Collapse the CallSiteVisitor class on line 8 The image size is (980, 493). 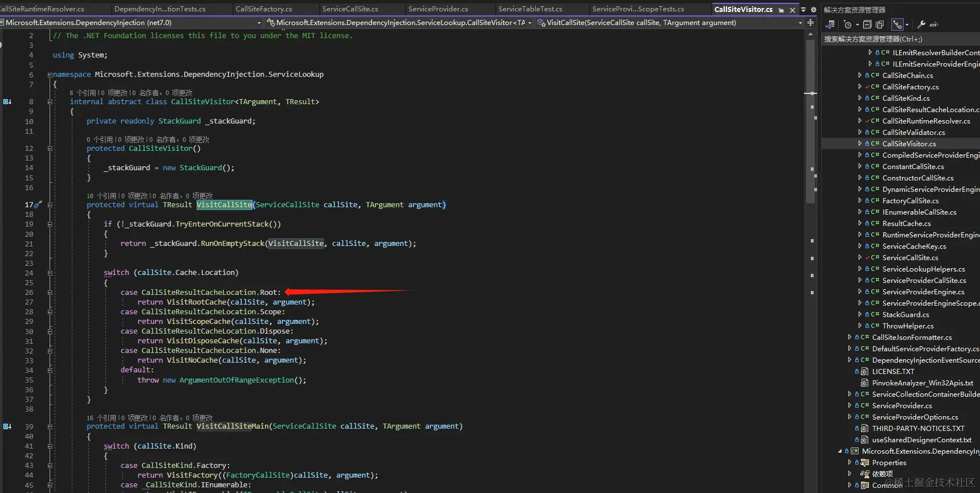(50, 102)
